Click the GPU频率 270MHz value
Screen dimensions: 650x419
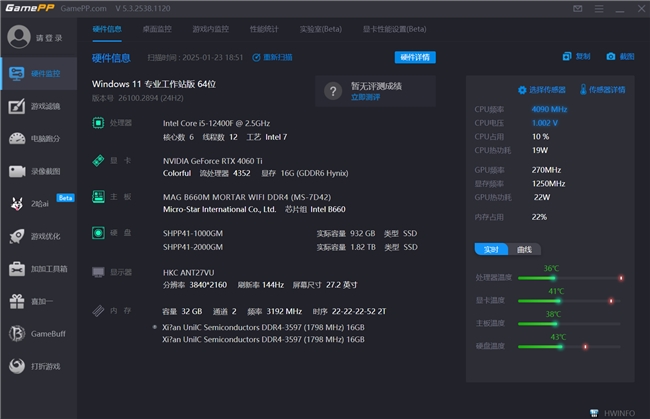click(x=546, y=170)
